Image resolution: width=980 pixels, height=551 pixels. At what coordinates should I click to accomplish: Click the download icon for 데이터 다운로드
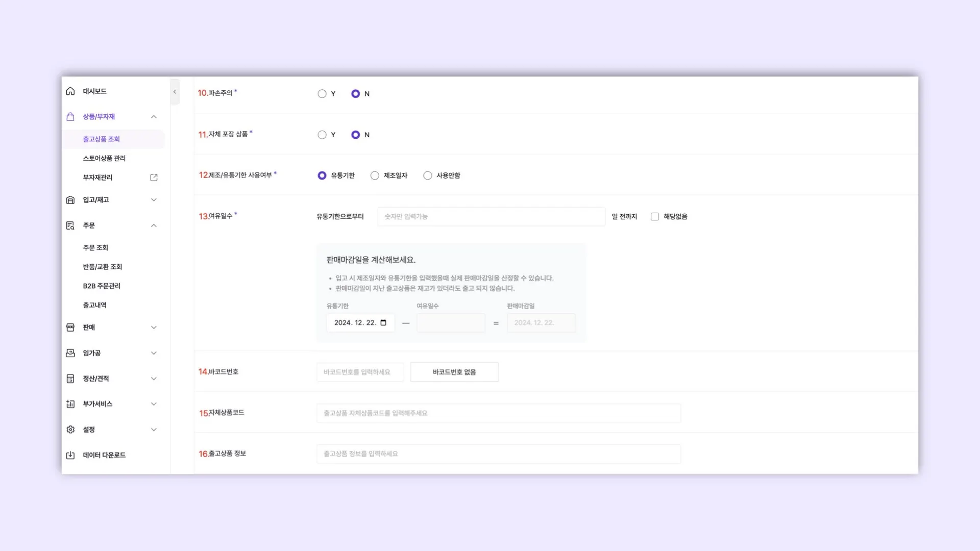[x=70, y=455]
